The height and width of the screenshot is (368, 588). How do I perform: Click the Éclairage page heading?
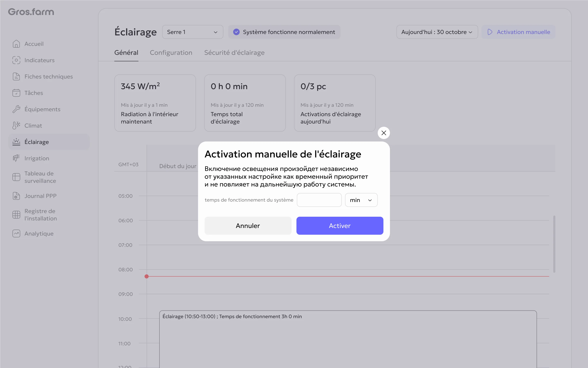click(136, 32)
